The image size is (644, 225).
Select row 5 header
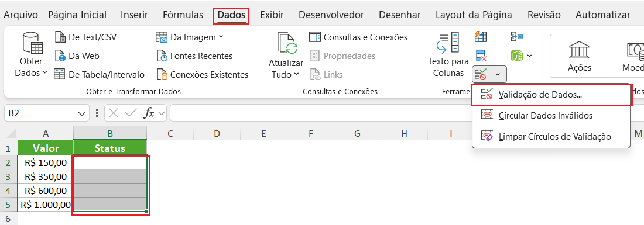[9, 204]
